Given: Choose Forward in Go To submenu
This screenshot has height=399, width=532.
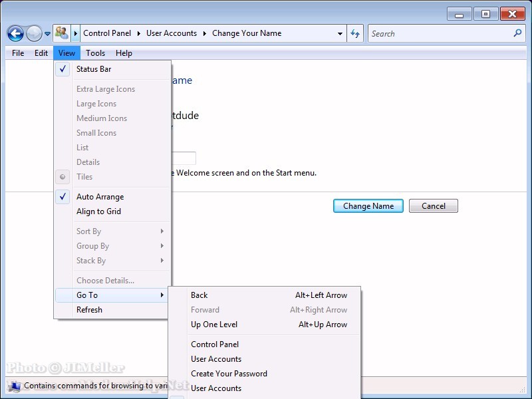Looking at the screenshot, I should click(264, 310).
